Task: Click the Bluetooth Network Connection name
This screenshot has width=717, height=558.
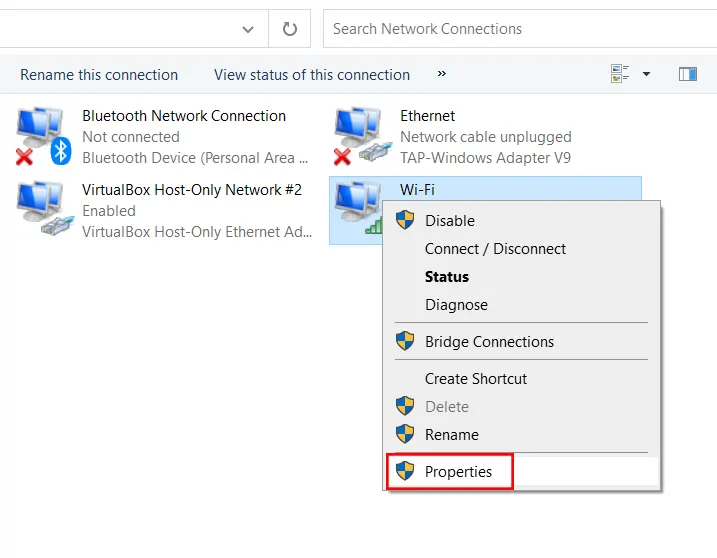Action: pyautogui.click(x=184, y=116)
